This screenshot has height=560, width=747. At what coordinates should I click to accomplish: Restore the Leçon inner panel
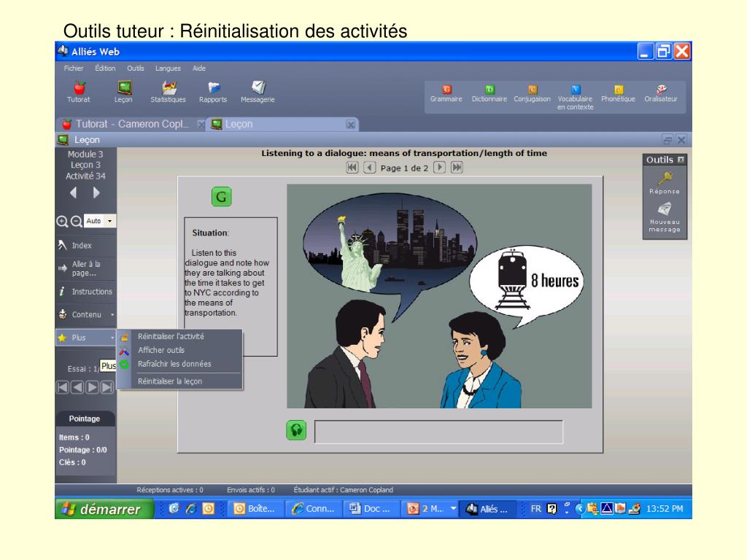(x=667, y=140)
